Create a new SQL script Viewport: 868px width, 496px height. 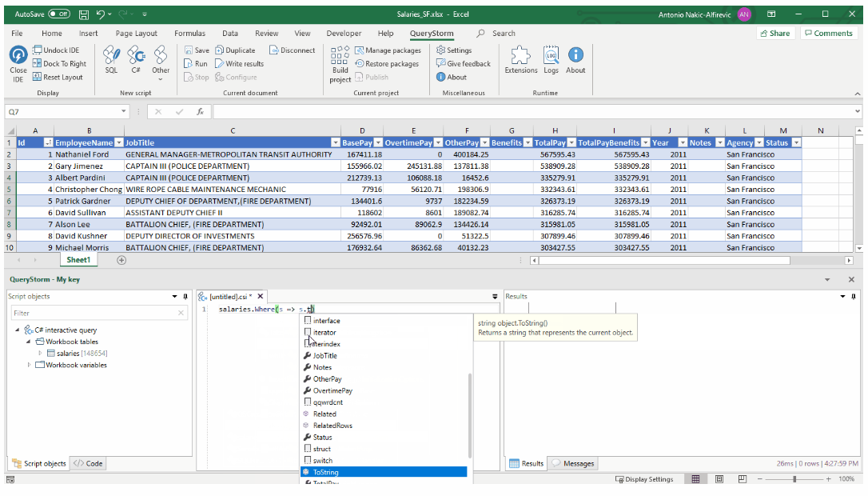(x=111, y=60)
